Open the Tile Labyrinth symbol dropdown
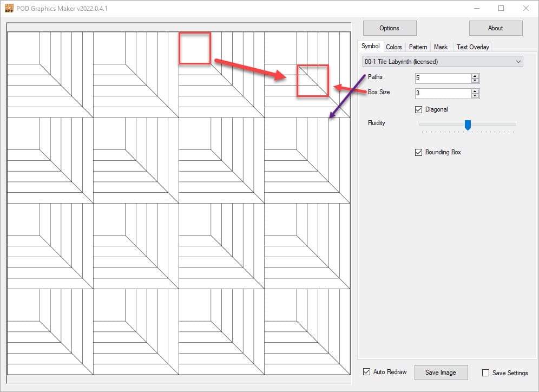This screenshot has height=392, width=539. (x=442, y=62)
